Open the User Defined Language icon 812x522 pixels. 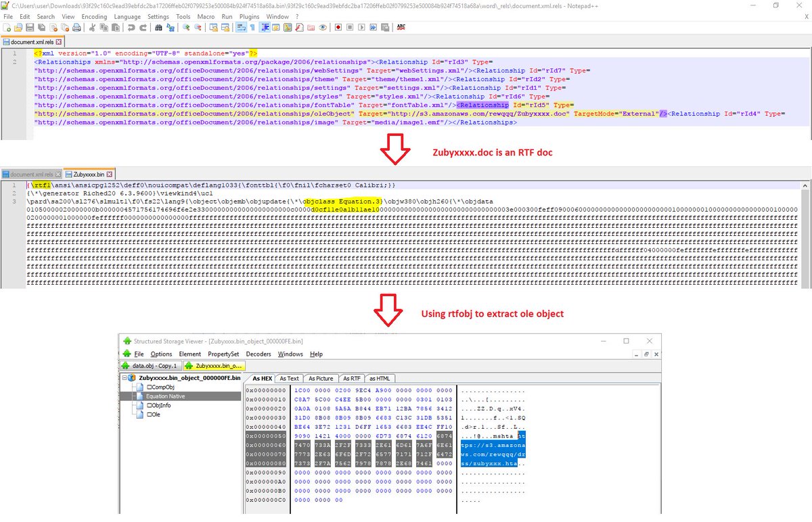click(276, 27)
